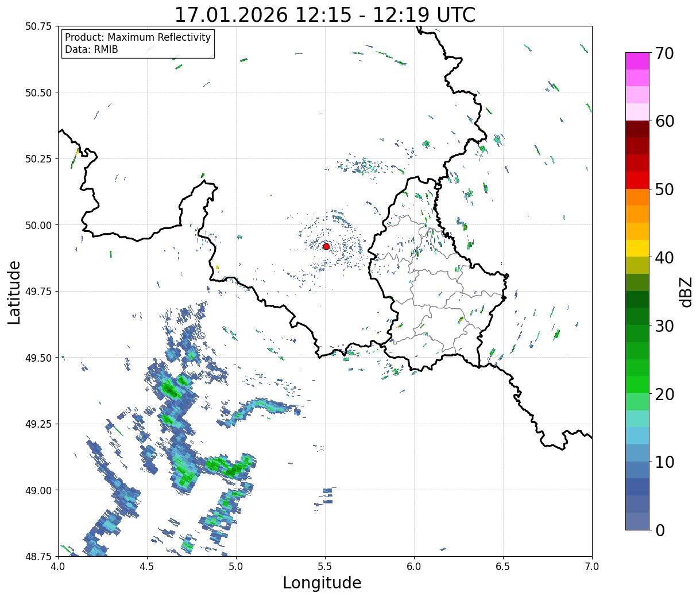Click longitude tick label 5.0

coord(236,567)
